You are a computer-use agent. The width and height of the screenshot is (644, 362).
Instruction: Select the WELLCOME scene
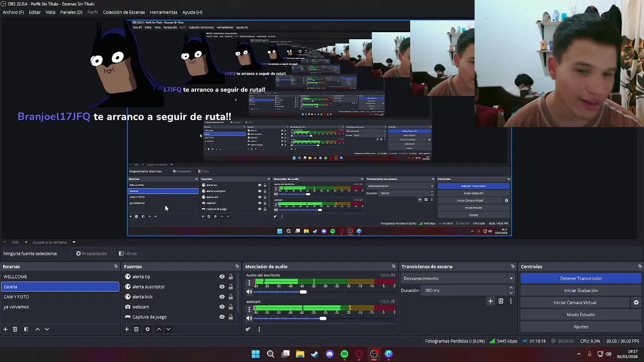60,277
